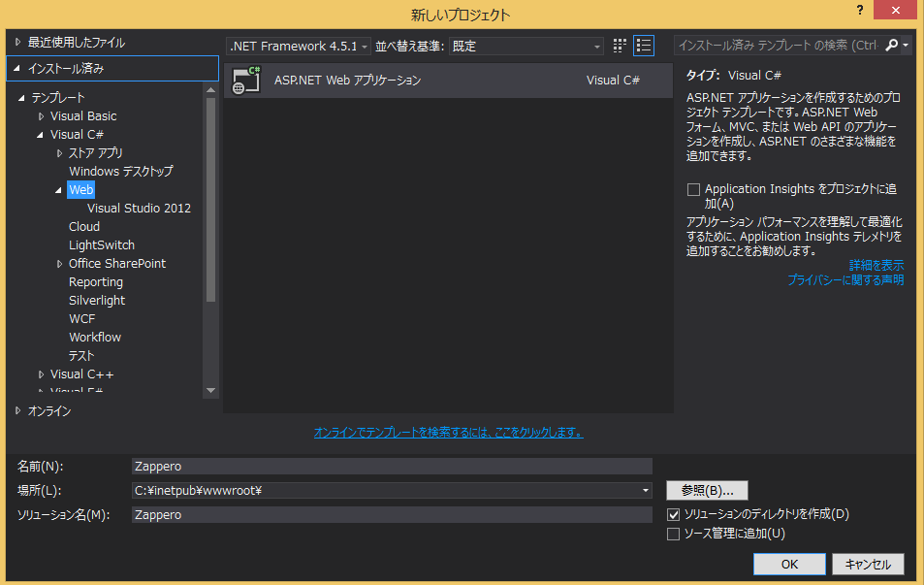
Task: Check the ソース管理に追加 option
Action: point(673,534)
